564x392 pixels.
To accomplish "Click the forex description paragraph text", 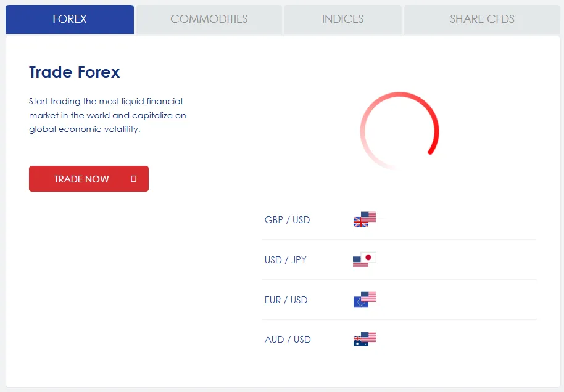I will (x=107, y=115).
